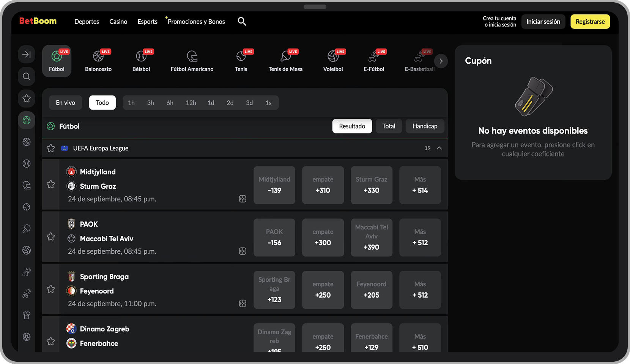Select Baloncesto sport icon
Viewport: 630px width, 364px height.
pos(98,61)
